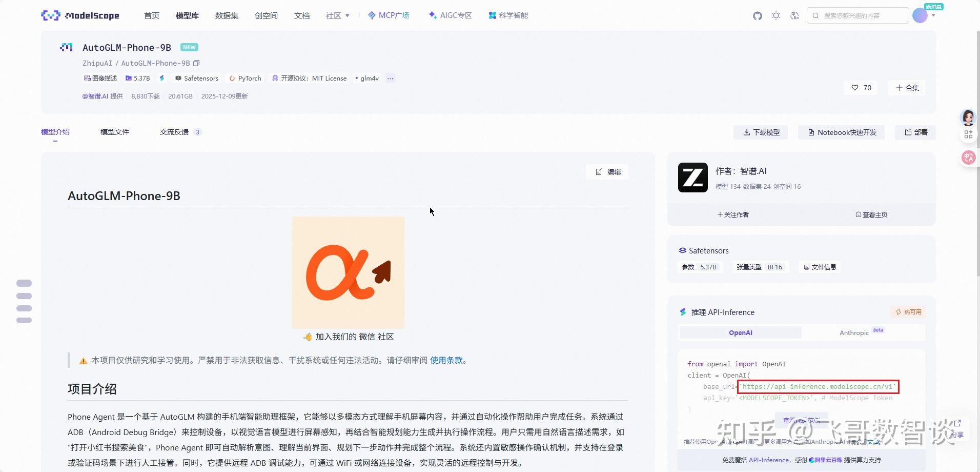Open the GitHub icon link
The width and height of the screenshot is (980, 472).
click(x=758, y=16)
